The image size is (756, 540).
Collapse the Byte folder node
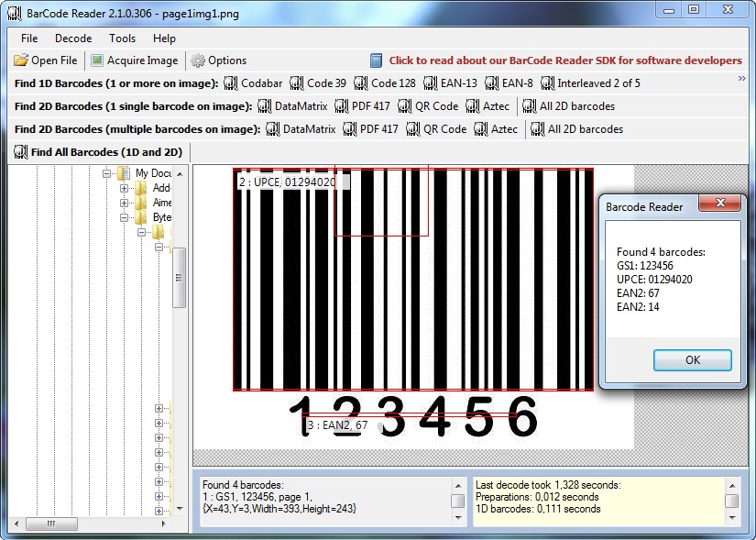pos(124,217)
